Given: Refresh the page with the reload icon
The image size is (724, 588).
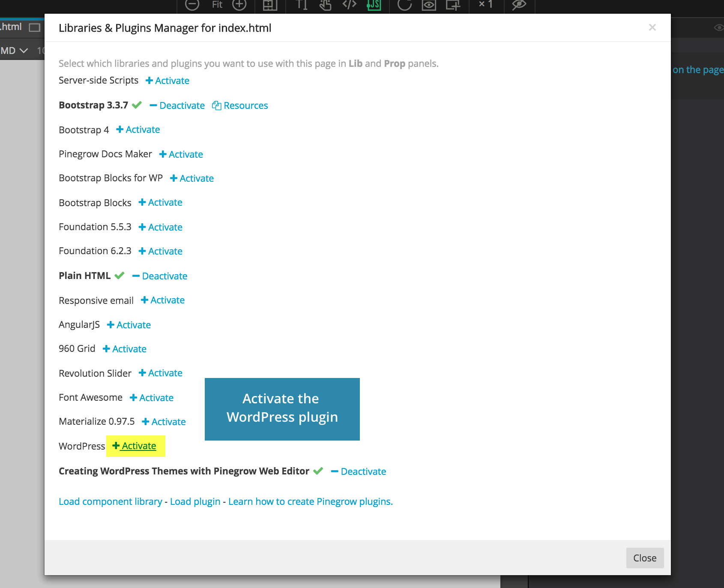Looking at the screenshot, I should (x=404, y=5).
